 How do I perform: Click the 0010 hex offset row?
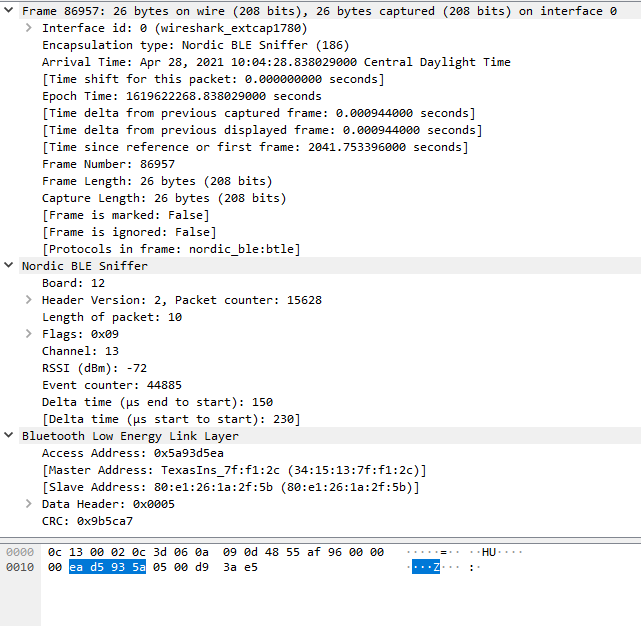[x=20, y=568]
